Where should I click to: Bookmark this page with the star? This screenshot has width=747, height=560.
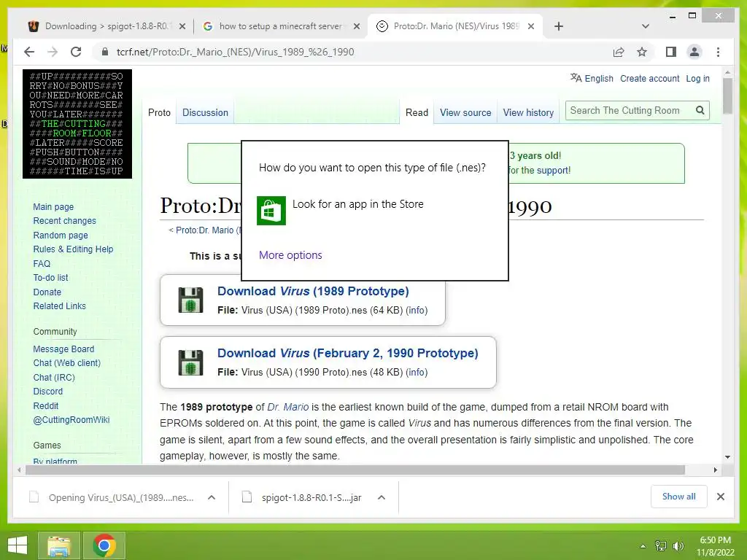click(642, 52)
